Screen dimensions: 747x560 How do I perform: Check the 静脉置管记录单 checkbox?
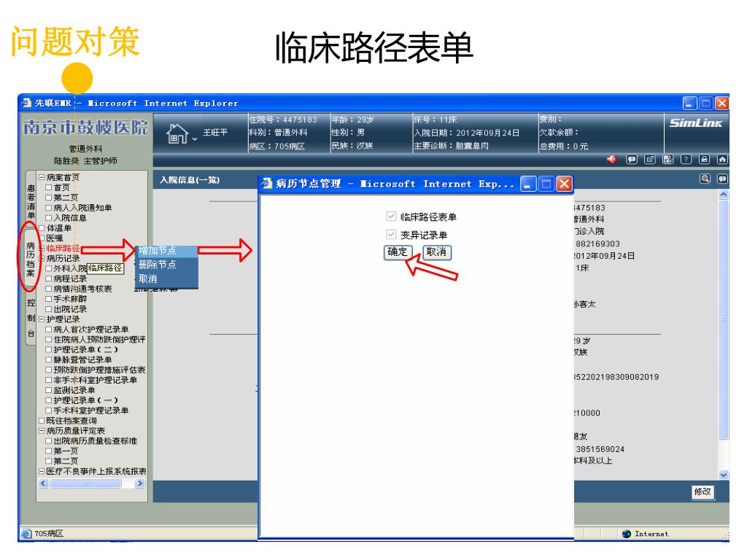click(48, 359)
